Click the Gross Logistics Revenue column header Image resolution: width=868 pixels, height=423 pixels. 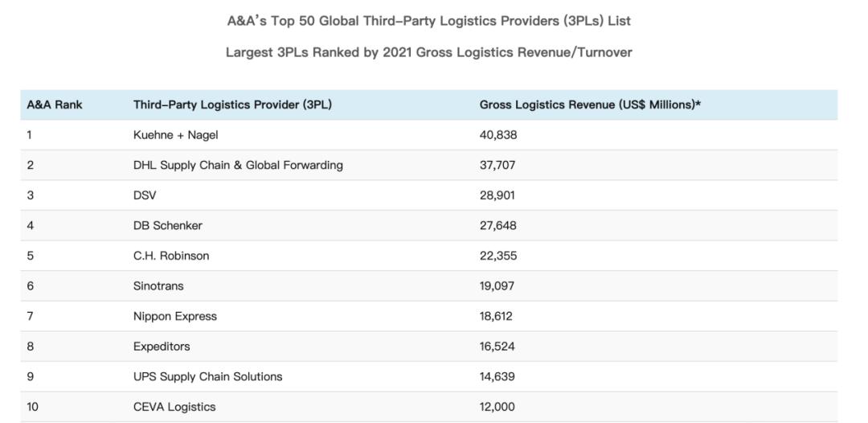click(x=590, y=105)
